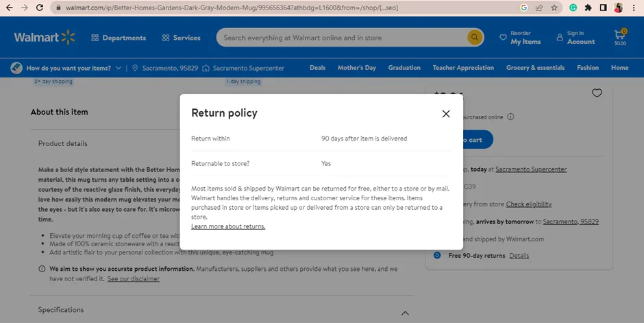Click the site info lock icon

[58, 8]
